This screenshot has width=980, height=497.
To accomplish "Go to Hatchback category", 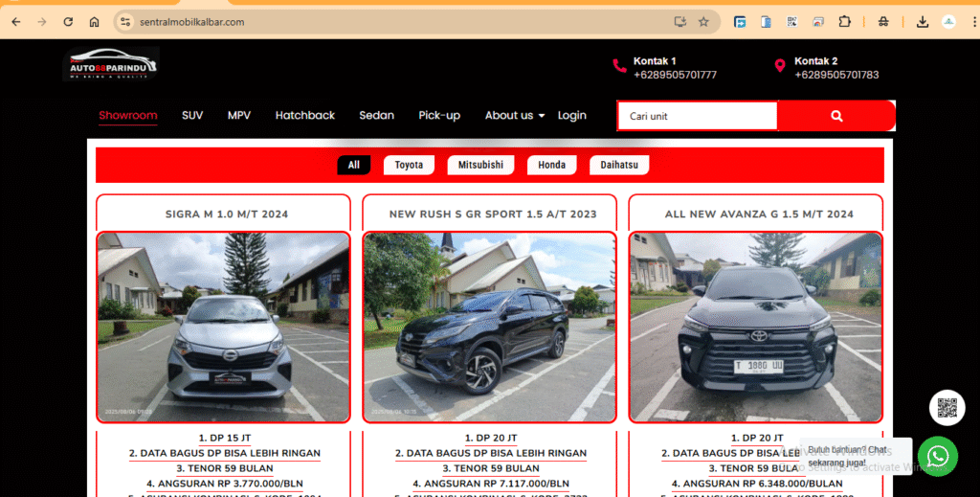I will click(x=305, y=116).
